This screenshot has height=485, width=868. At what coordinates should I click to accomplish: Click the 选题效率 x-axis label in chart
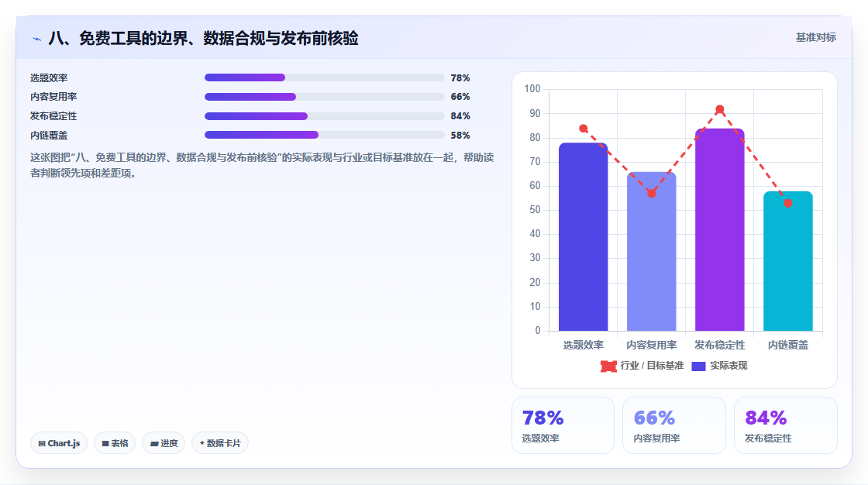[583, 345]
